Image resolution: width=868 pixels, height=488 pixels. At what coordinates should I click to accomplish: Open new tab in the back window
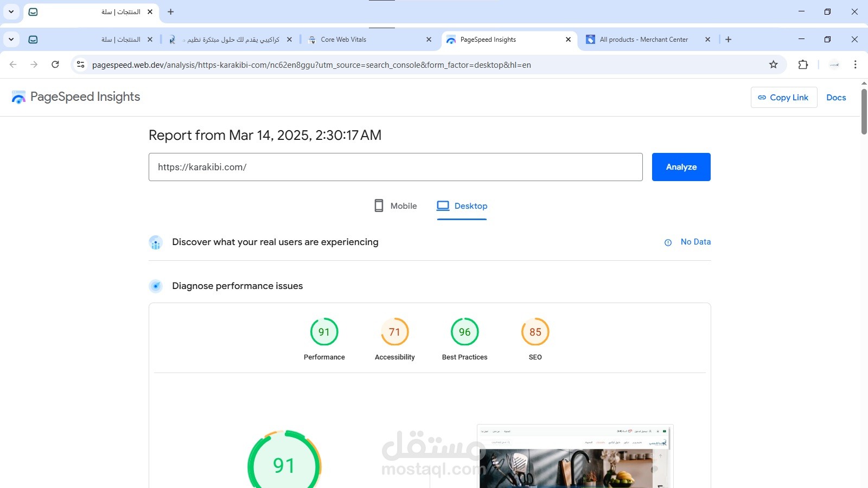[170, 11]
